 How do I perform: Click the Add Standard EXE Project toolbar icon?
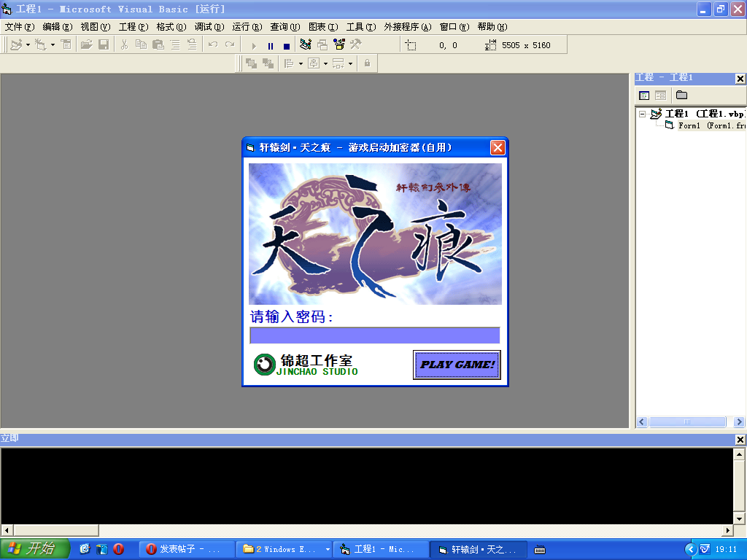pos(16,44)
